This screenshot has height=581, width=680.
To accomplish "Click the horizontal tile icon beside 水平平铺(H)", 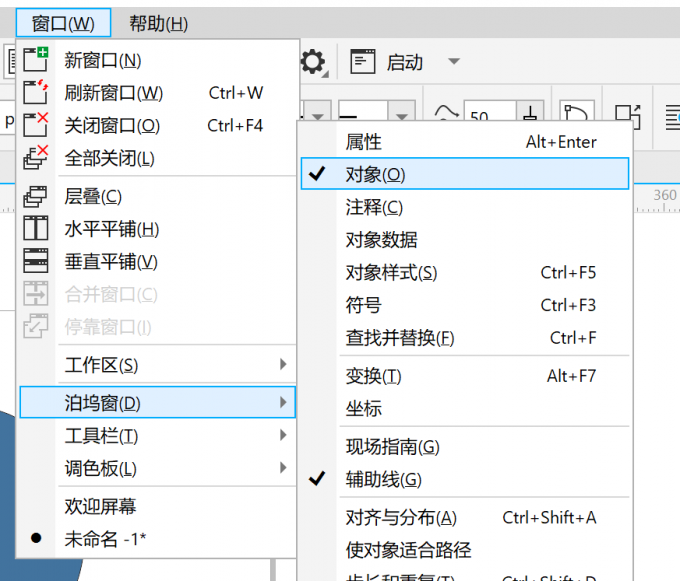I will pos(36,228).
